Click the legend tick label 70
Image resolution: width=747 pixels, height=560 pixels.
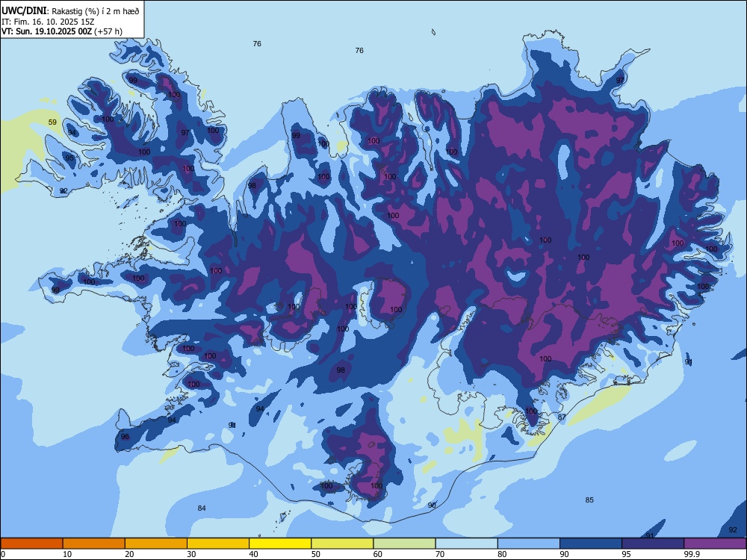pos(440,554)
